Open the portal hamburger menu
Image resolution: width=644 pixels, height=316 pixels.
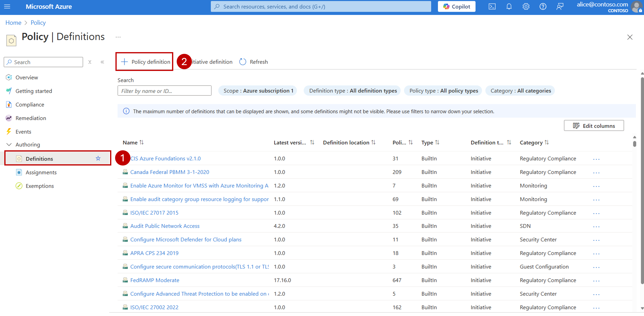tap(7, 7)
